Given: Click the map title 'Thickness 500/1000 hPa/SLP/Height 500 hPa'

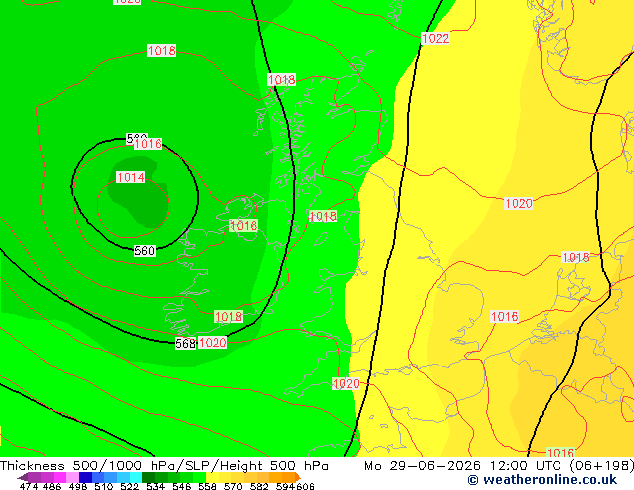Looking at the screenshot, I should pyautogui.click(x=164, y=466).
